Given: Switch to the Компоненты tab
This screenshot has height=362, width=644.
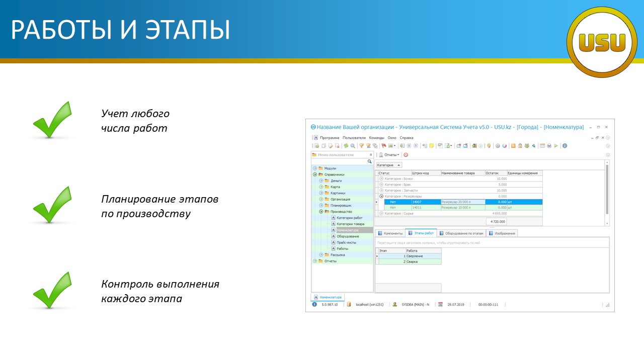Looking at the screenshot, I should click(x=390, y=233).
